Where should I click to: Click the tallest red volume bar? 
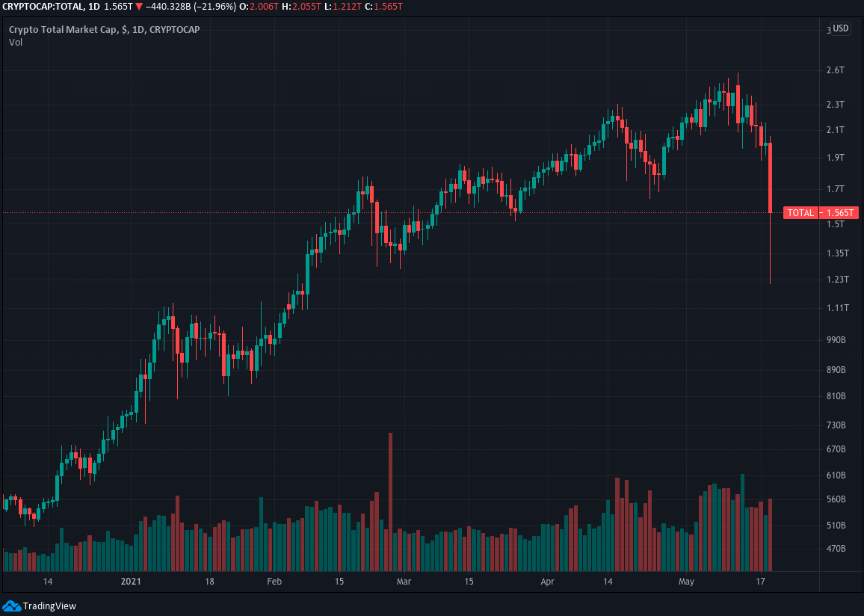[390, 501]
